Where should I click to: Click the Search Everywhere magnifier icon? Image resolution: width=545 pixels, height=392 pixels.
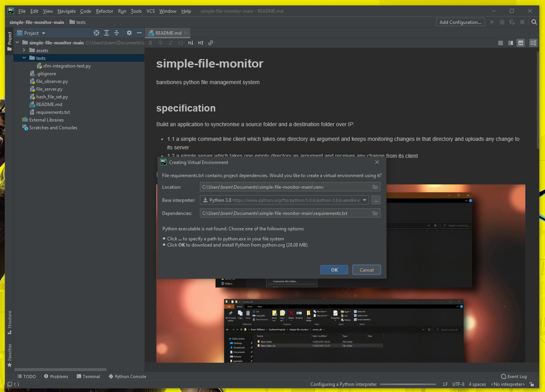pyautogui.click(x=534, y=22)
